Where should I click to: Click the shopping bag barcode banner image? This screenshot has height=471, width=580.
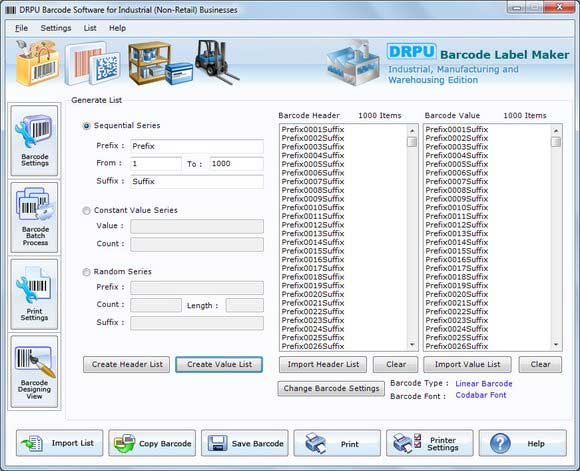tap(37, 63)
